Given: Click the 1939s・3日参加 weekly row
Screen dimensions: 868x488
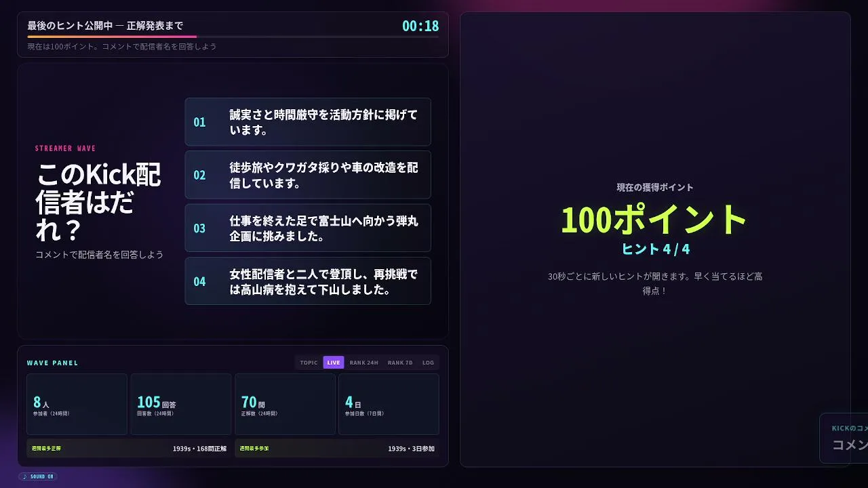Looking at the screenshot, I should pos(337,449).
